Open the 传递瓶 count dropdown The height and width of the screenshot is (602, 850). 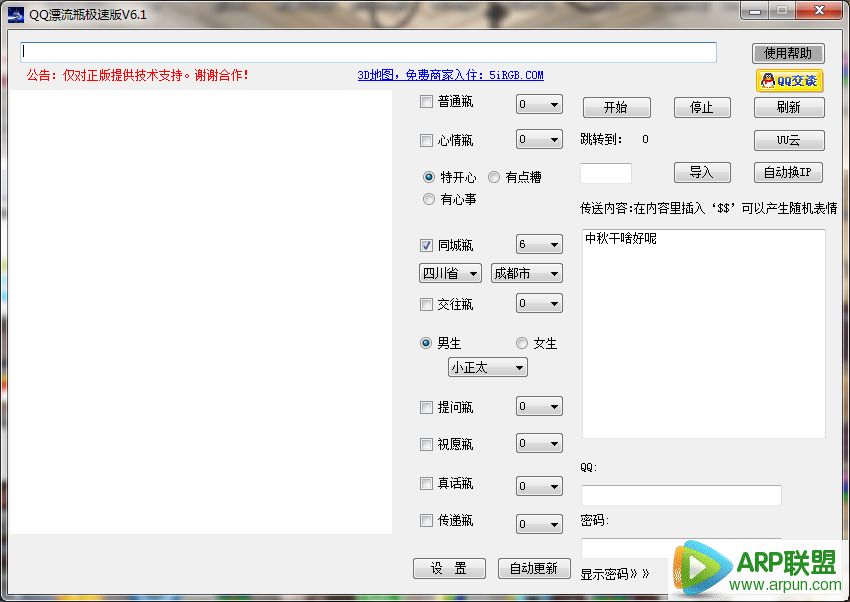click(539, 524)
